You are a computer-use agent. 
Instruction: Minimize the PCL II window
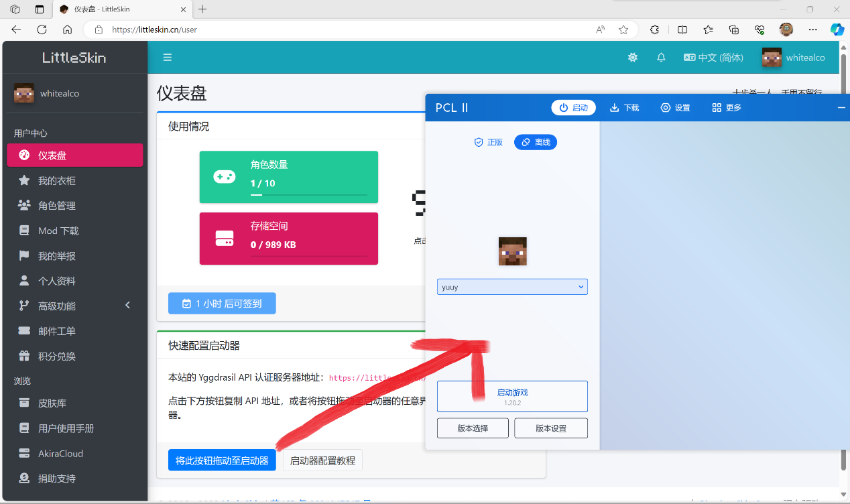pos(842,107)
